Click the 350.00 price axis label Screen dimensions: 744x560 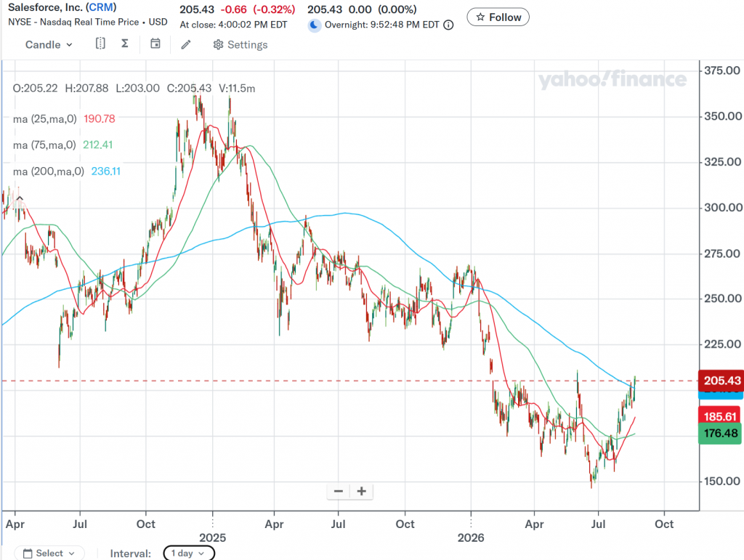[x=722, y=116]
